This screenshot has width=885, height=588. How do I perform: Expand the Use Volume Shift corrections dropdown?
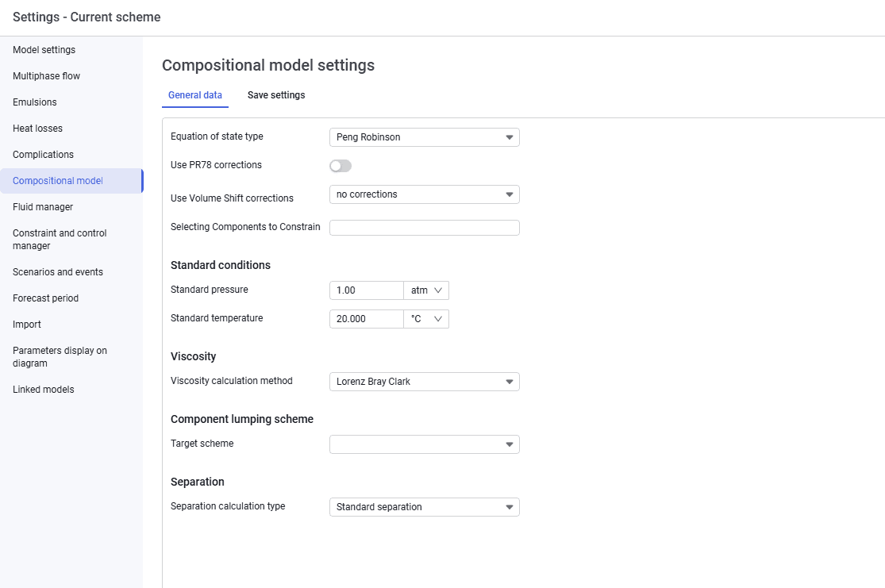tap(424, 194)
